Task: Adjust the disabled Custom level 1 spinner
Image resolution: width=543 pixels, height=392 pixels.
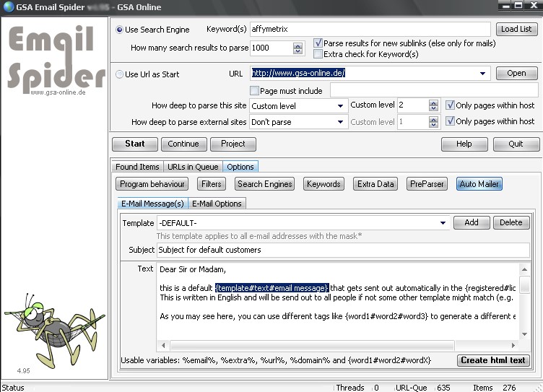Action: (x=433, y=121)
